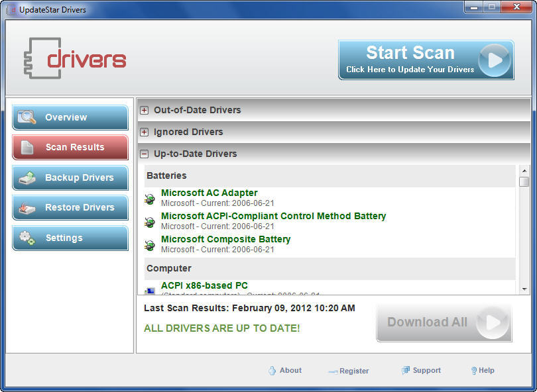537x392 pixels.
Task: Click the Batteries category header
Action: click(329, 176)
